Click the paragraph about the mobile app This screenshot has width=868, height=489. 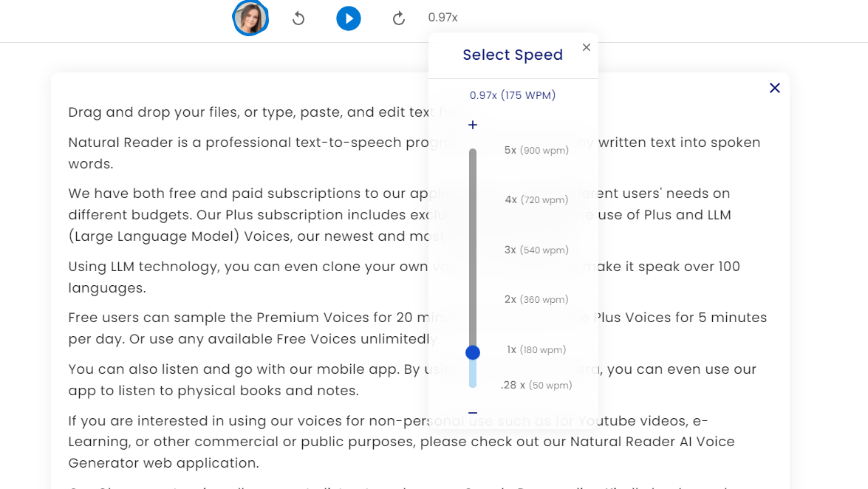pyautogui.click(x=244, y=380)
